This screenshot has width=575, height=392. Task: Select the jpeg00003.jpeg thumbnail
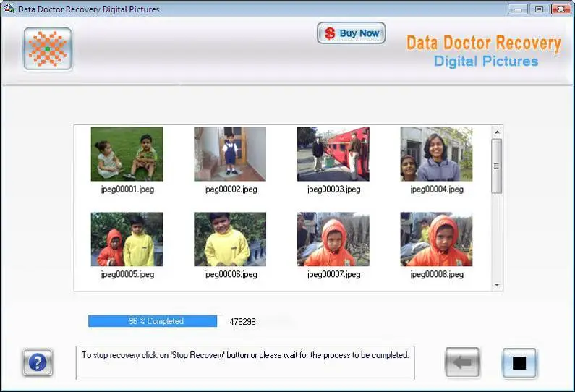click(x=333, y=154)
